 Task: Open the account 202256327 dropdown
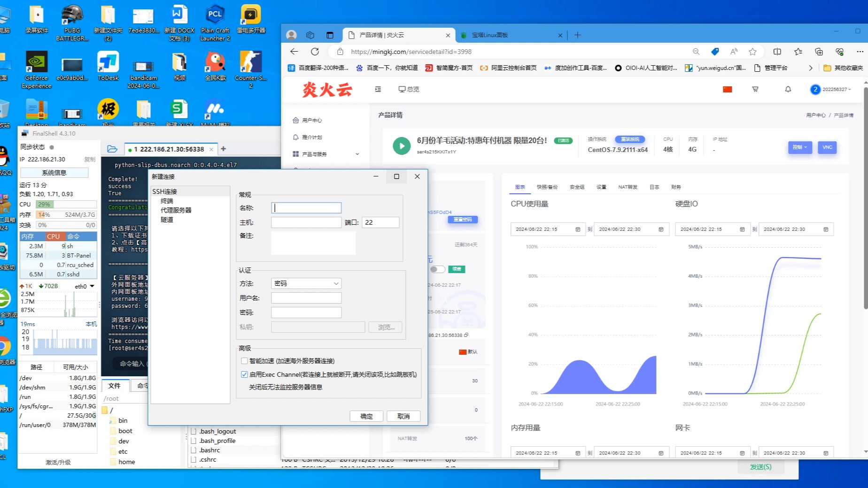(x=831, y=89)
